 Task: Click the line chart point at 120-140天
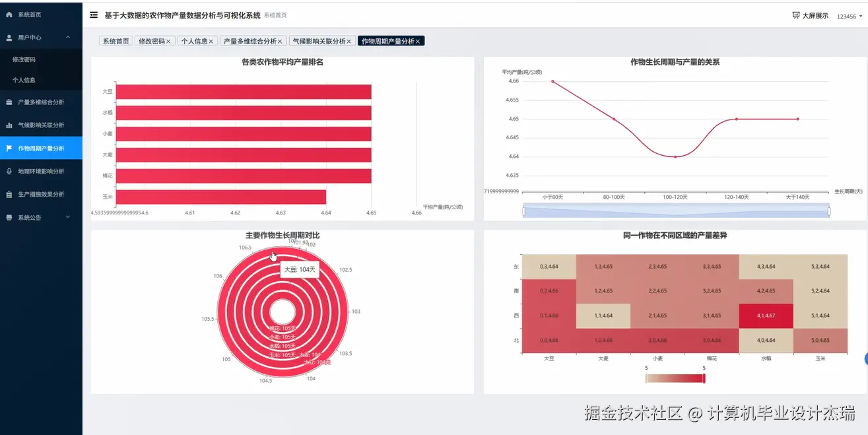click(x=737, y=119)
